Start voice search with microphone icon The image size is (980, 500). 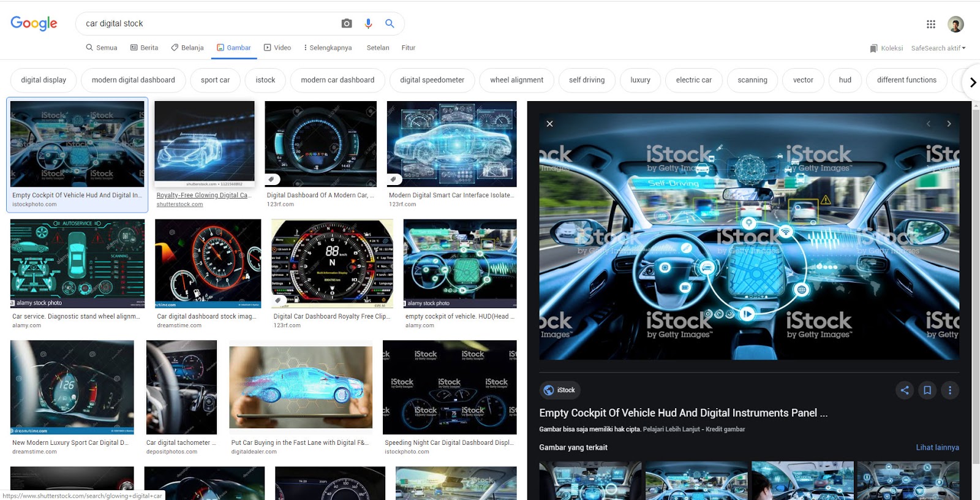pos(368,23)
